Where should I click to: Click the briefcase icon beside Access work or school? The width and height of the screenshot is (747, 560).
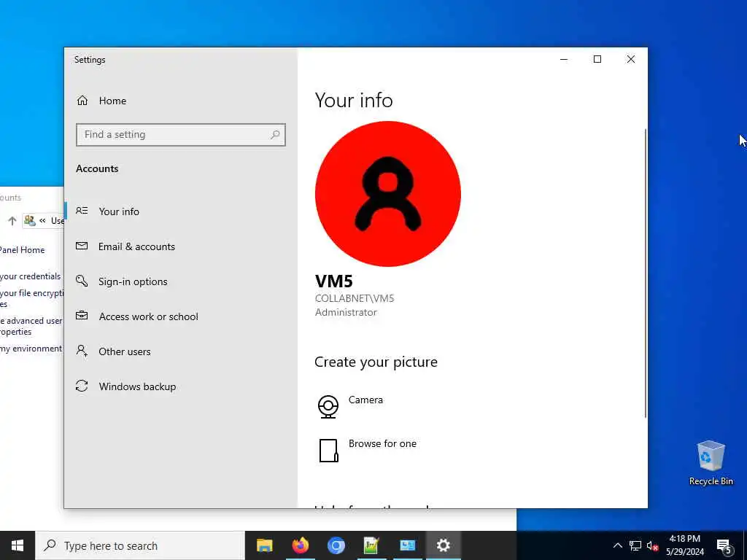click(x=82, y=315)
